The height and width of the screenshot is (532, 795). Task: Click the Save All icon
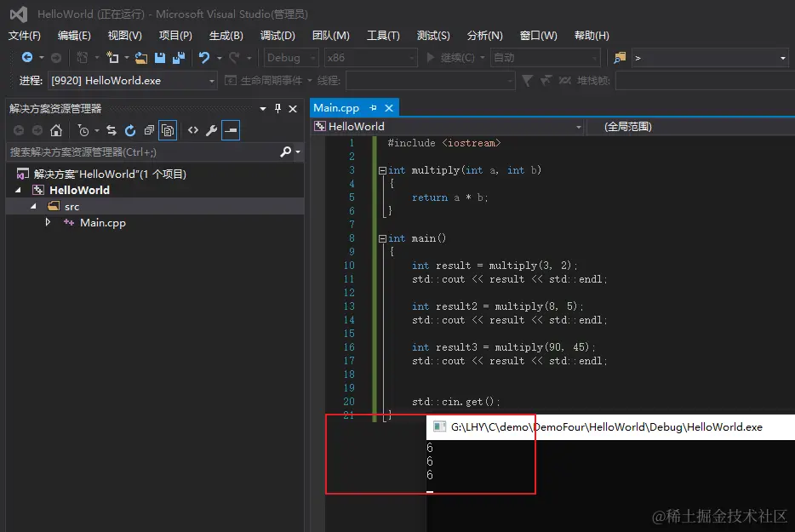(x=179, y=58)
